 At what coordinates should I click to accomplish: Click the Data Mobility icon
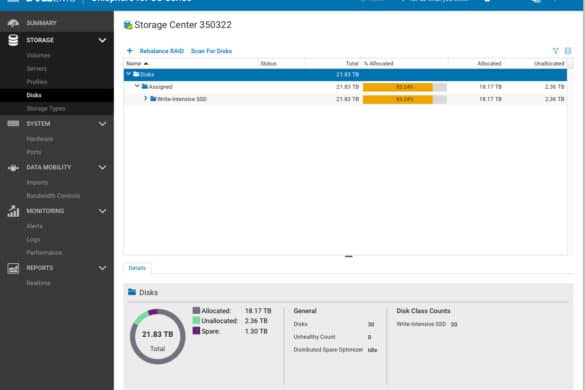pos(13,168)
